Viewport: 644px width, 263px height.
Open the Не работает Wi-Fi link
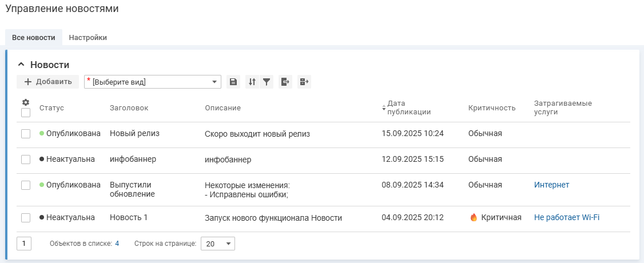coord(566,217)
